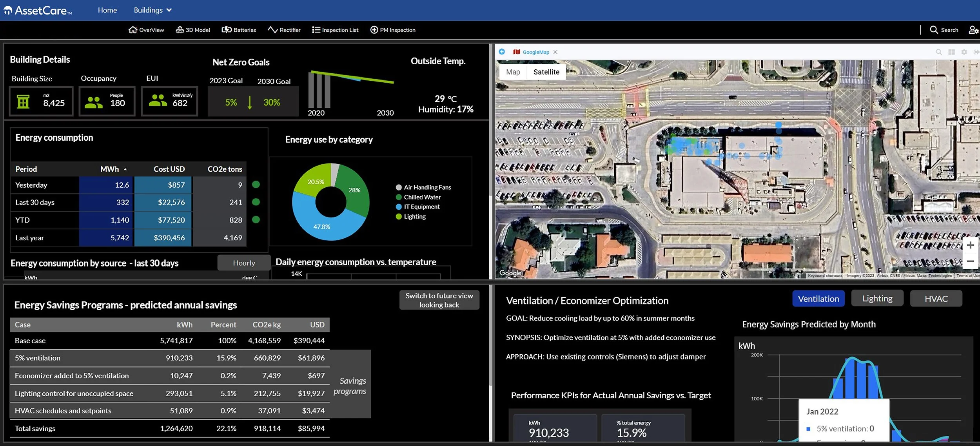The image size is (980, 446).
Task: Switch map to Satellite view
Action: click(546, 72)
